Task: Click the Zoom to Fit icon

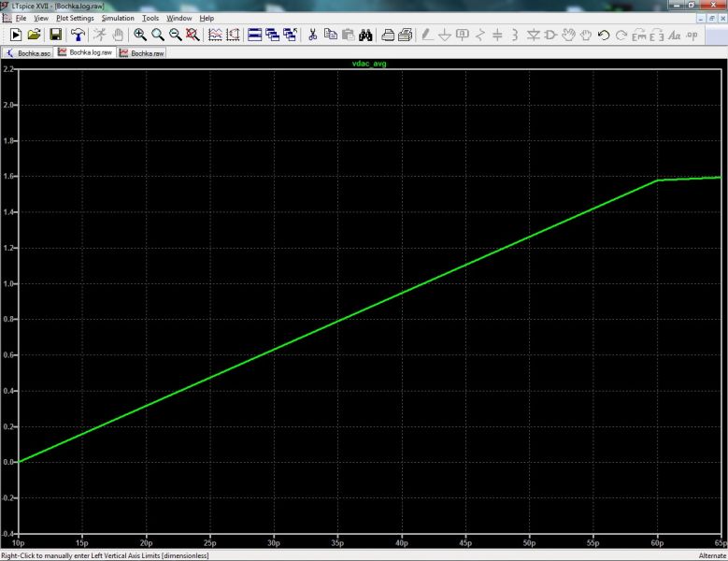Action: 192,35
